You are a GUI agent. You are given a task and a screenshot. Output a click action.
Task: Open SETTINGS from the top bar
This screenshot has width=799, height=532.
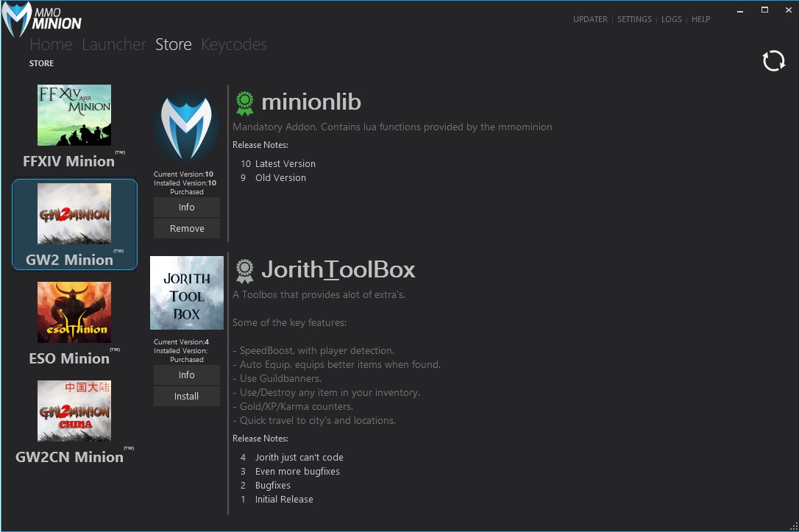[634, 19]
